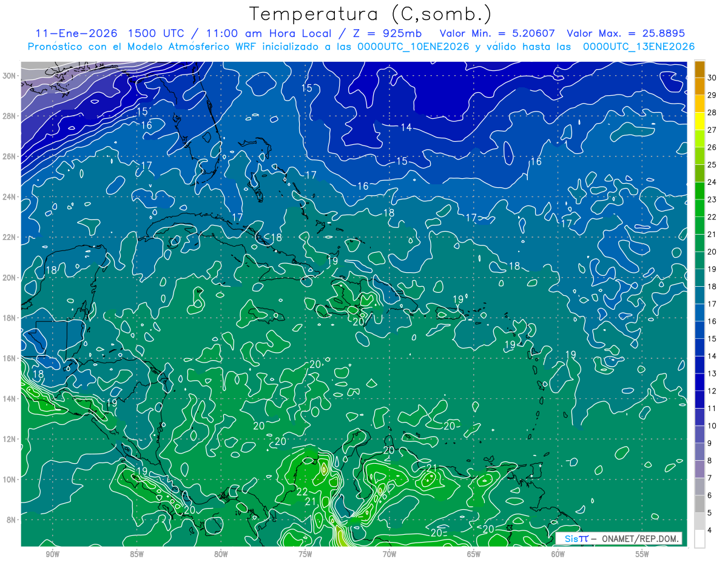Click colorbar label '10'
This screenshot has height=562, width=728.
(x=712, y=426)
